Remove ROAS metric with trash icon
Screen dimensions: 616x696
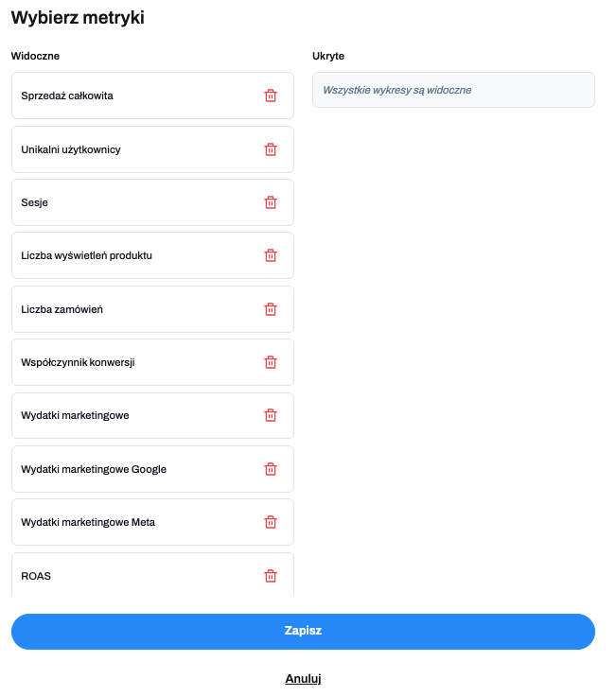(x=271, y=576)
